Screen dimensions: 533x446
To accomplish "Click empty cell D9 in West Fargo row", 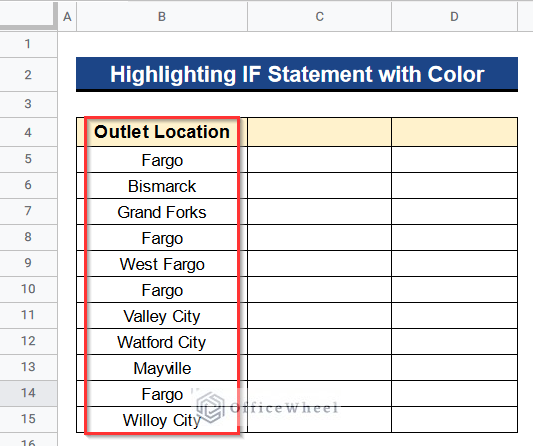I will [454, 263].
